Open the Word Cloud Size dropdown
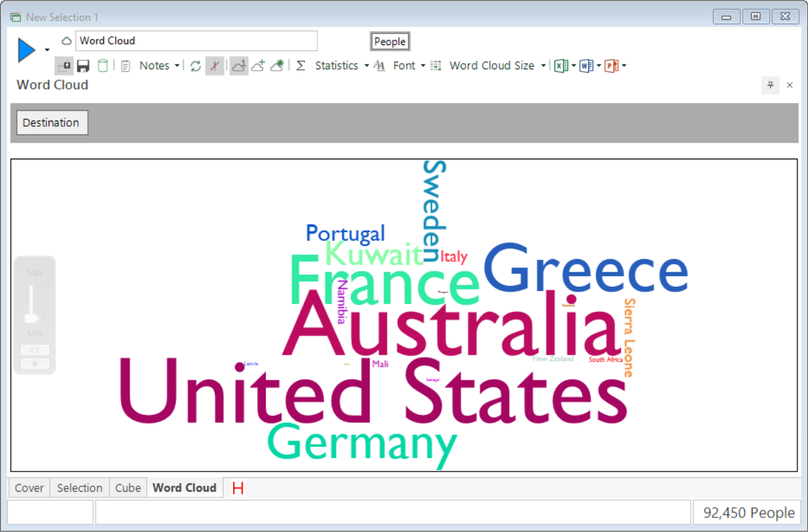 point(543,66)
